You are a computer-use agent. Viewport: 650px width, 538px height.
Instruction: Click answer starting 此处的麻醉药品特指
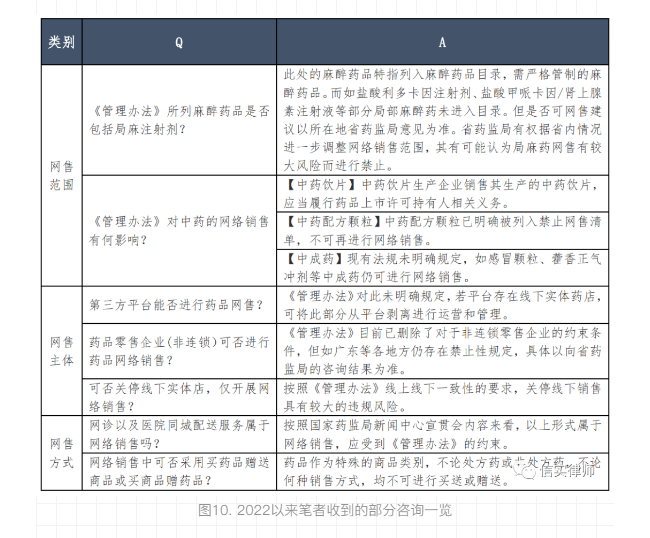click(442, 120)
